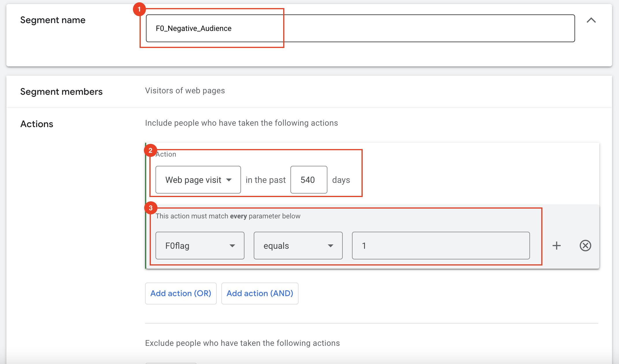The height and width of the screenshot is (364, 619).
Task: Click the Add action (OR) button
Action: coord(181,293)
